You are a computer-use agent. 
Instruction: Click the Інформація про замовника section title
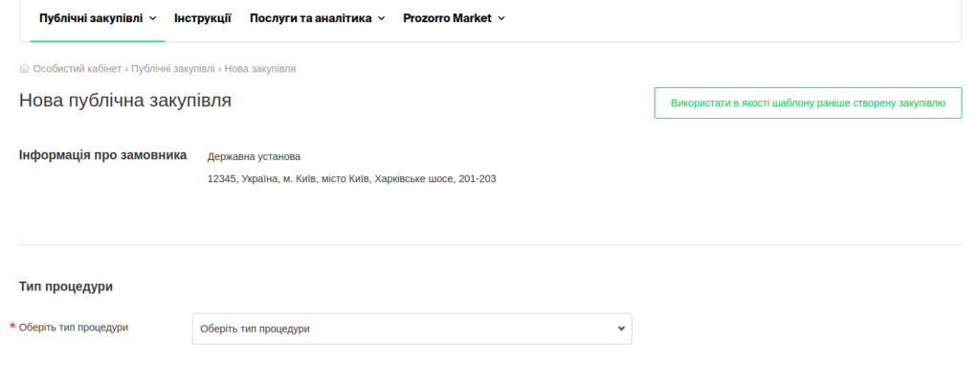(102, 155)
